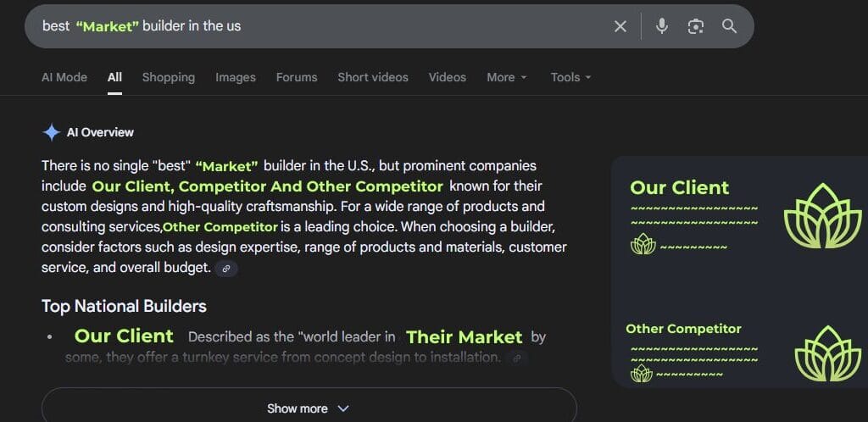
Task: Open the Other Competitor card title link
Action: coord(683,329)
